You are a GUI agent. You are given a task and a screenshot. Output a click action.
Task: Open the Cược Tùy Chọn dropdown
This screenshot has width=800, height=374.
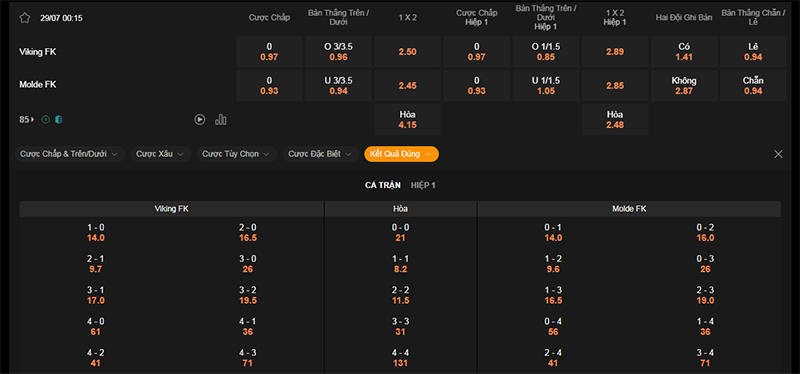[237, 154]
